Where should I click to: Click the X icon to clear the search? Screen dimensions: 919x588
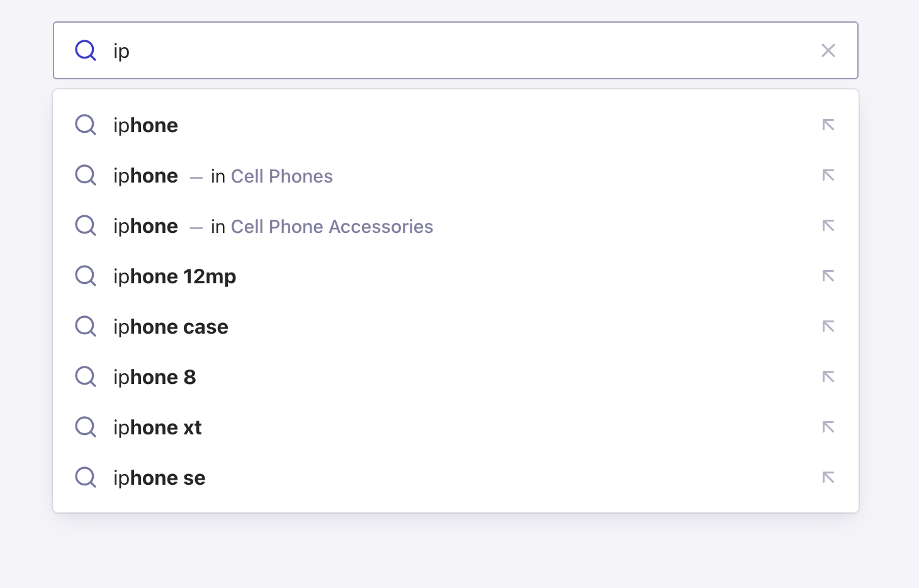pos(828,50)
